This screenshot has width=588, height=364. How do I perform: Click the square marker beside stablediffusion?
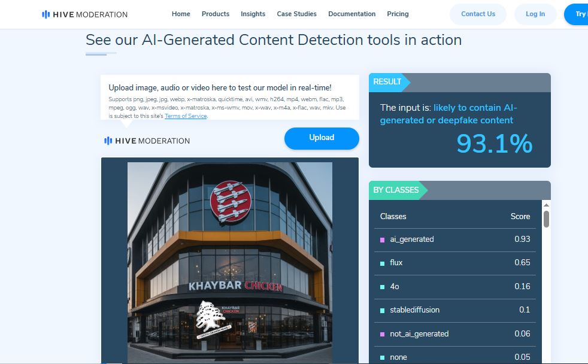coord(382,310)
